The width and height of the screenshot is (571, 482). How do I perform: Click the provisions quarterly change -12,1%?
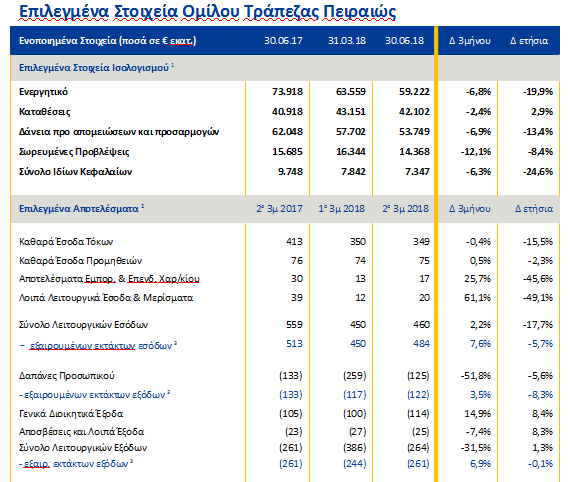tap(476, 152)
